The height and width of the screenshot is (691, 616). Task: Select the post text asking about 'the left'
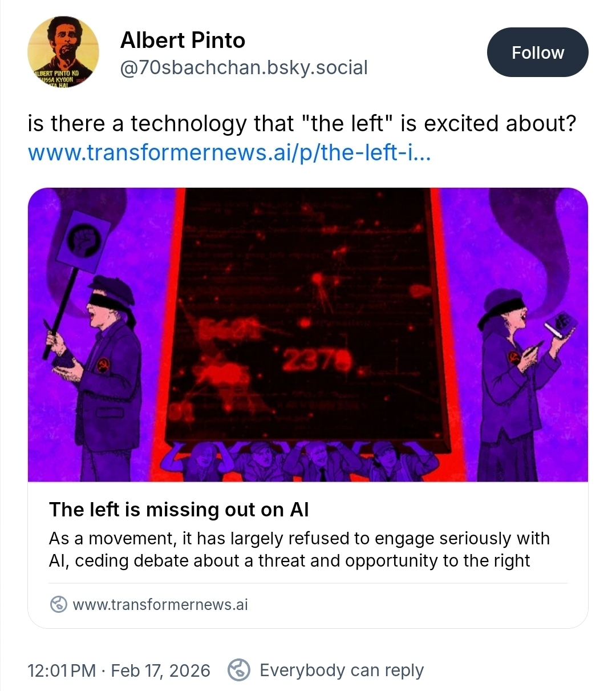click(302, 123)
